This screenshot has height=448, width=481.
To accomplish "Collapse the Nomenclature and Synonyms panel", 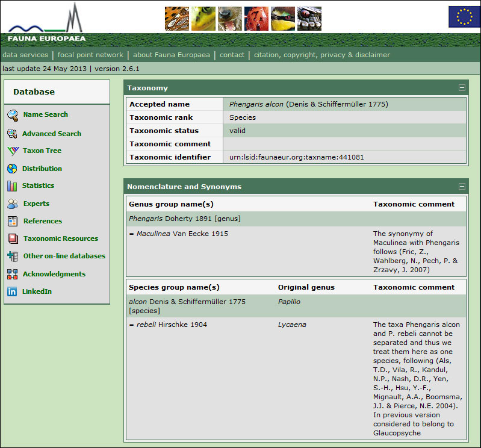I will [x=462, y=187].
